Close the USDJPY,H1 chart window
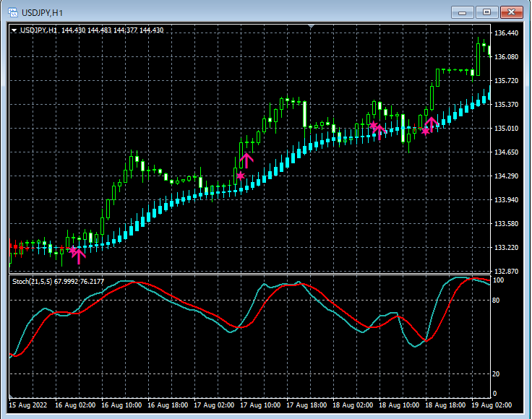 click(511, 12)
